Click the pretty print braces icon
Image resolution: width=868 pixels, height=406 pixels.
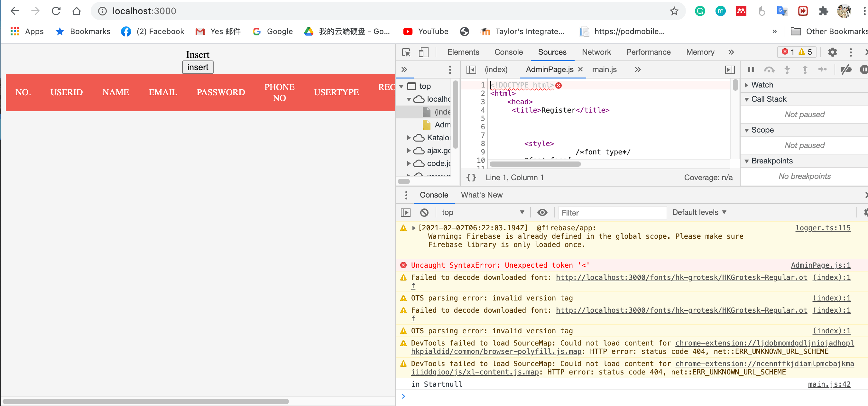click(471, 178)
